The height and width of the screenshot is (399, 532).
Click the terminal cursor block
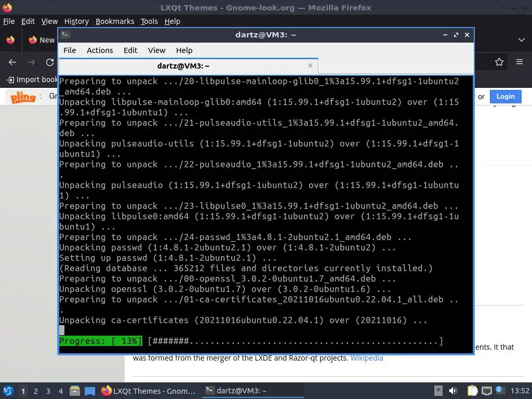point(62,330)
